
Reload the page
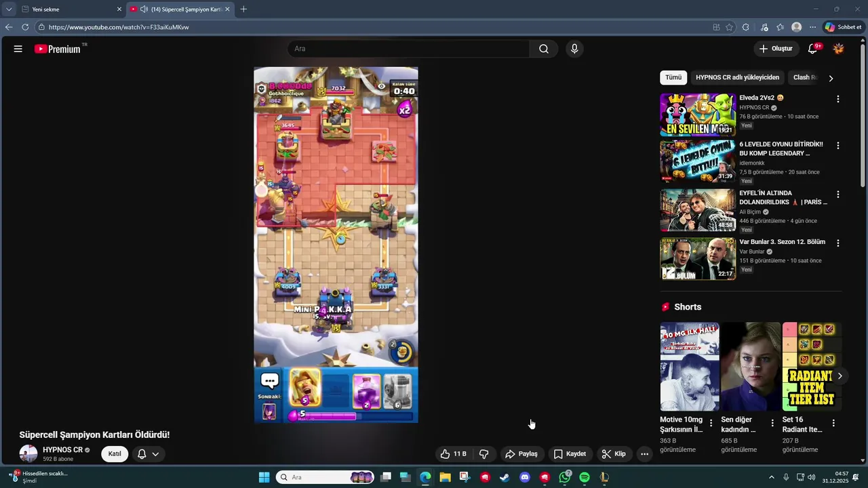[25, 27]
